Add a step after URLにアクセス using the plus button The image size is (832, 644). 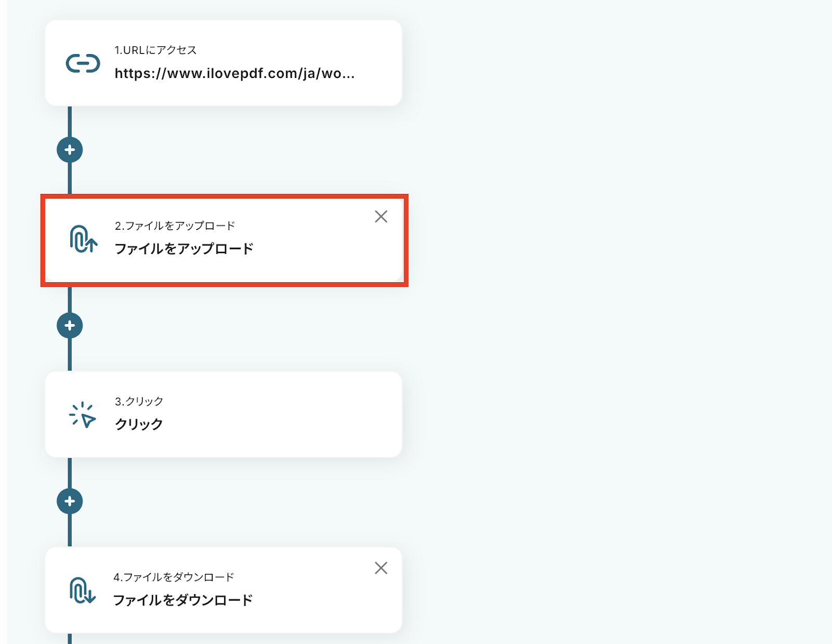[x=70, y=150]
